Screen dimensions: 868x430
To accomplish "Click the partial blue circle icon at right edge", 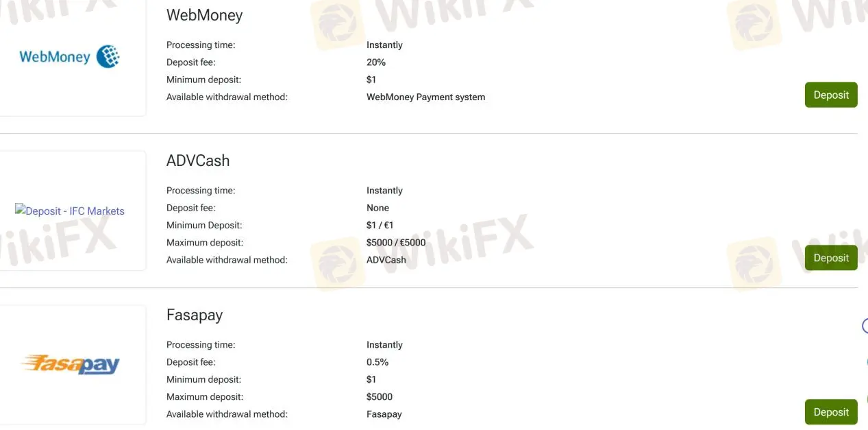I will (x=865, y=326).
